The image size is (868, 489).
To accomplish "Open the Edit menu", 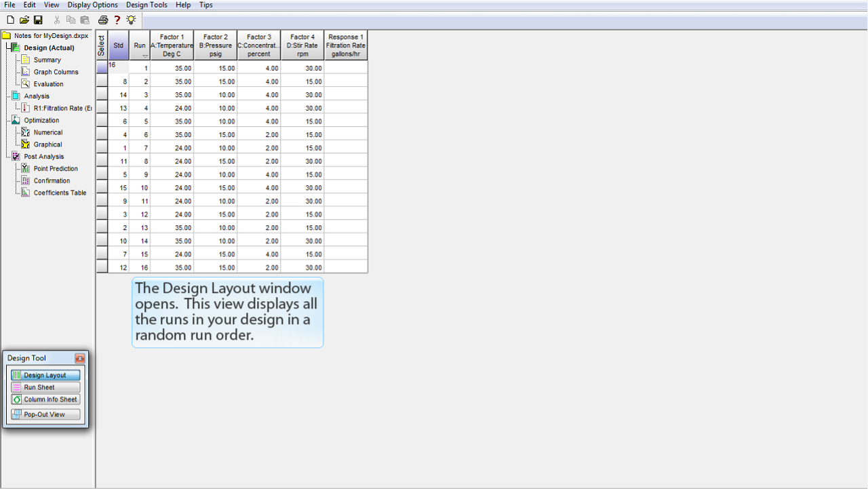I will tap(30, 5).
